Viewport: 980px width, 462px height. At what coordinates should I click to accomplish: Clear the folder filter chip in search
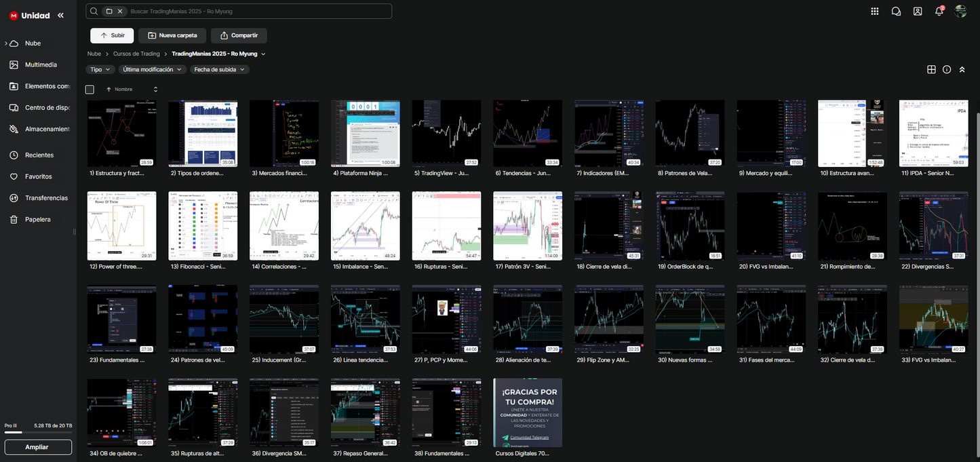[x=120, y=12]
